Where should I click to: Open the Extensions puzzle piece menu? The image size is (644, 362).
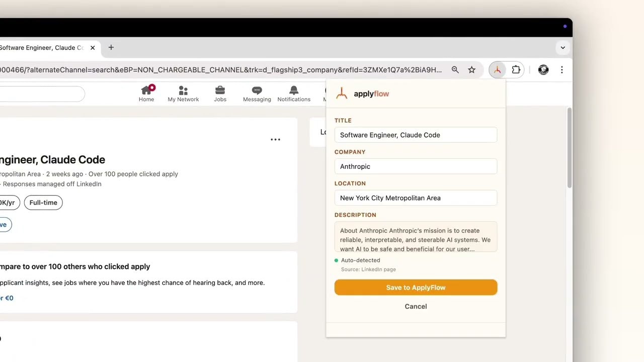(x=516, y=70)
